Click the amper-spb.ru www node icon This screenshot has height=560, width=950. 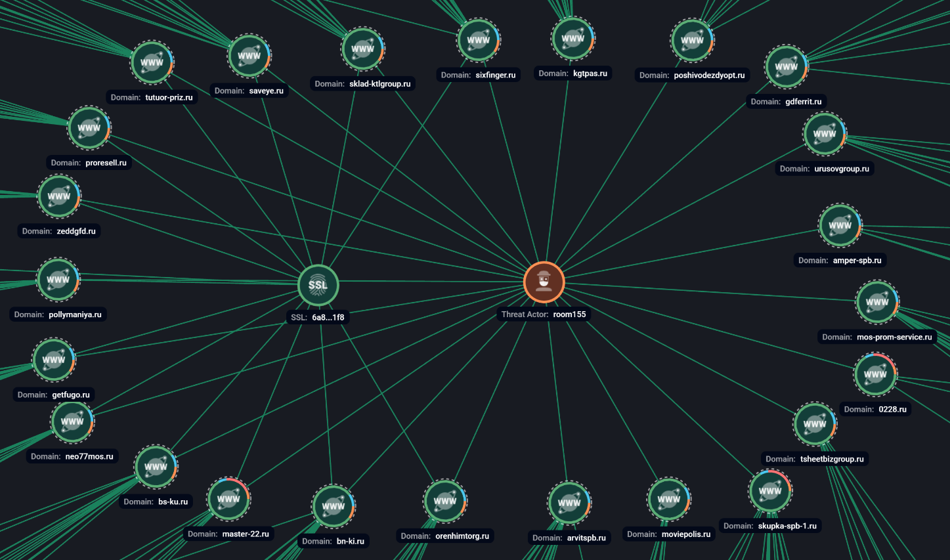click(840, 225)
